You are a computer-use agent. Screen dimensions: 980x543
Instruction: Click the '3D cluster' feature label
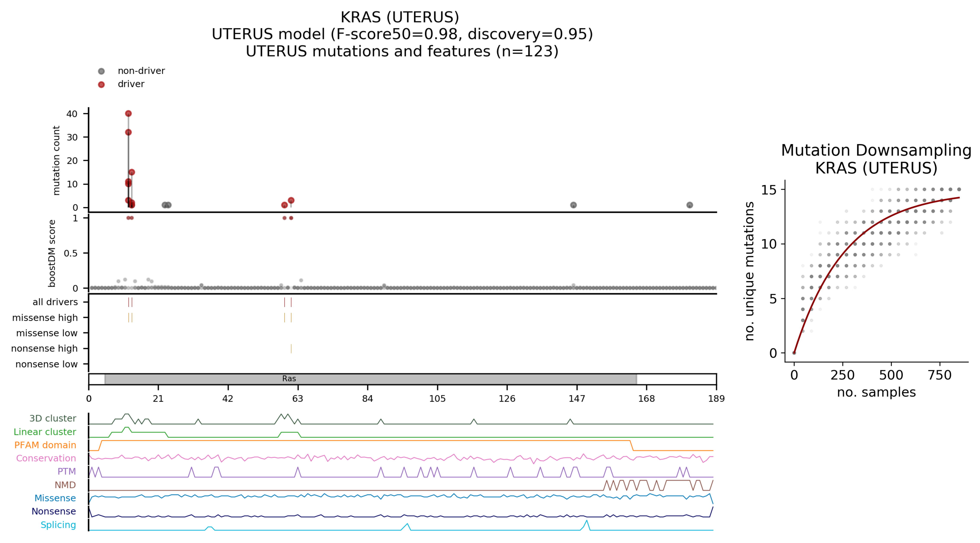pyautogui.click(x=53, y=418)
